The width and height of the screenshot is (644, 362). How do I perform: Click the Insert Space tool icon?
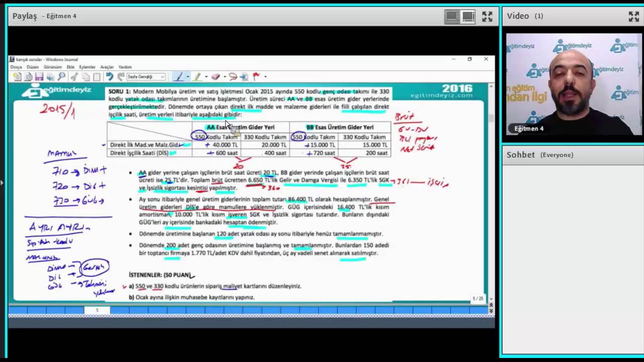point(244,77)
